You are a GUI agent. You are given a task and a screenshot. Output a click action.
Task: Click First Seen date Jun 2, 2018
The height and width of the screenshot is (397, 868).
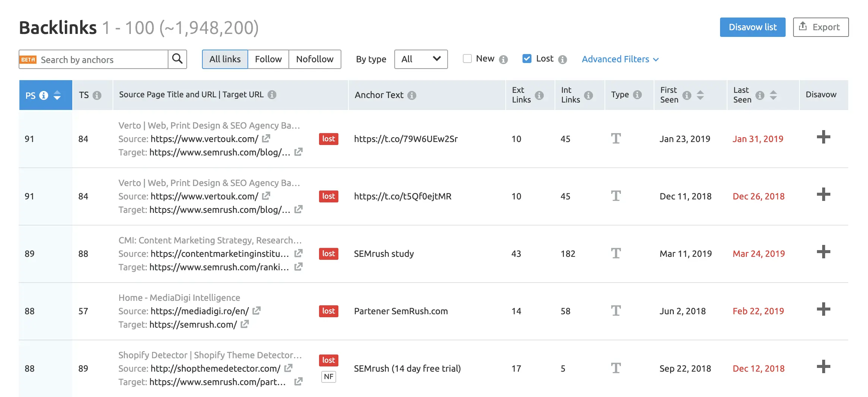(682, 311)
